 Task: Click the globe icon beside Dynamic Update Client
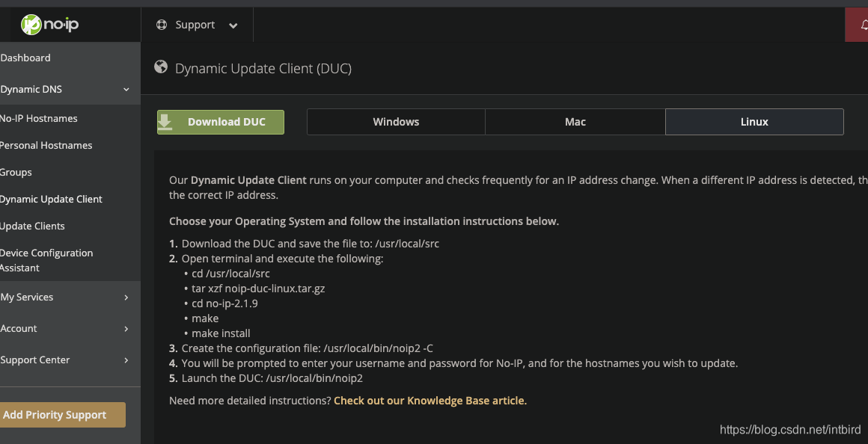(x=161, y=67)
